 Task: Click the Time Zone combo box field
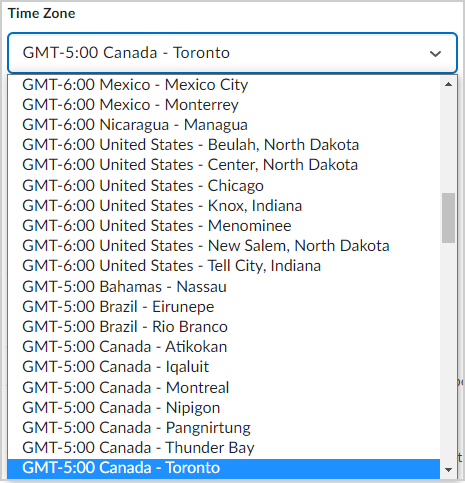(232, 53)
